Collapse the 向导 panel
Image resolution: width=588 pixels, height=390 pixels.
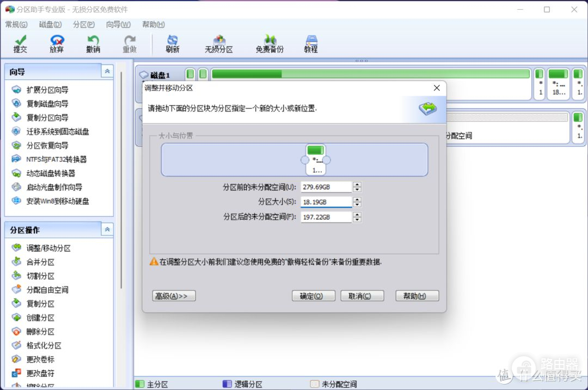tap(107, 71)
